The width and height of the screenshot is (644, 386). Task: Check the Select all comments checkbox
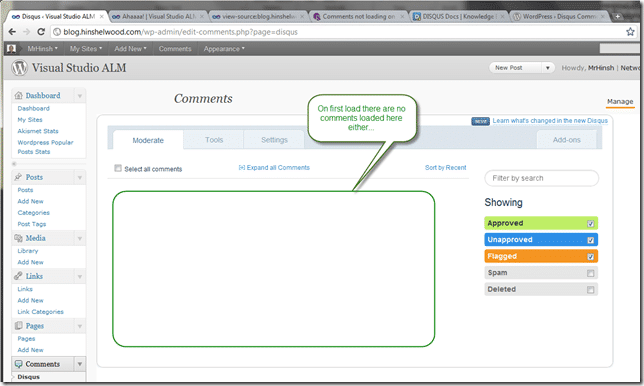click(118, 168)
